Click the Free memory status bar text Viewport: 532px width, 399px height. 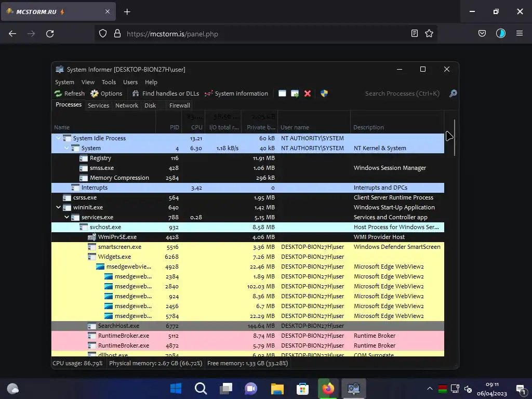click(x=248, y=363)
